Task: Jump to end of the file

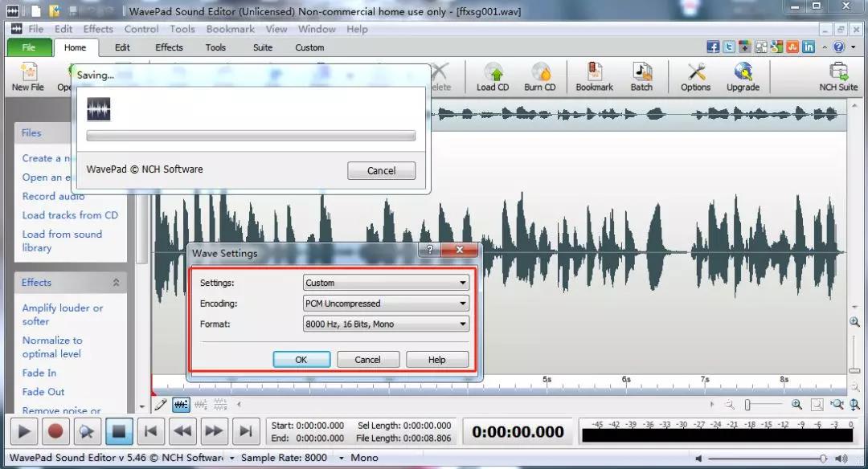Action: [x=246, y=430]
